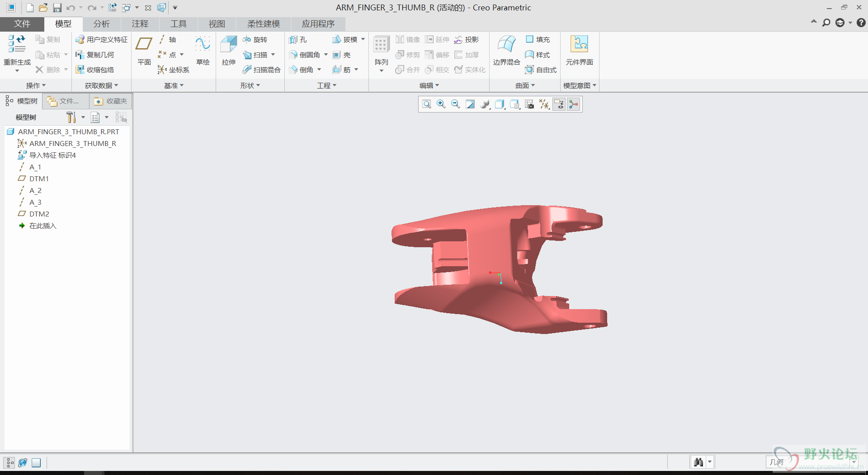Click the Plane (平面) datum tool
Screen dimensions: 868x475
pyautogui.click(x=144, y=51)
